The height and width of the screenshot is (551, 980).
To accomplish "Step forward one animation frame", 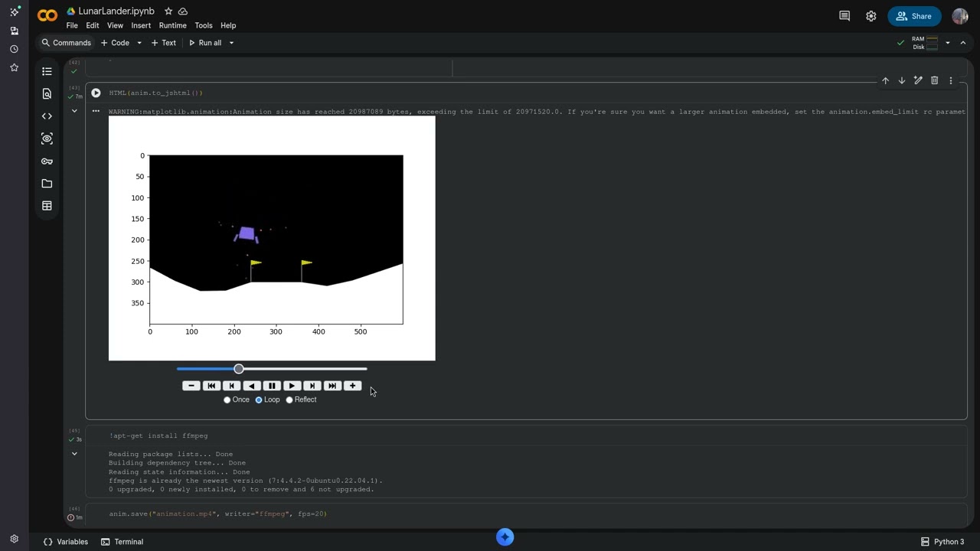I will 312,386.
